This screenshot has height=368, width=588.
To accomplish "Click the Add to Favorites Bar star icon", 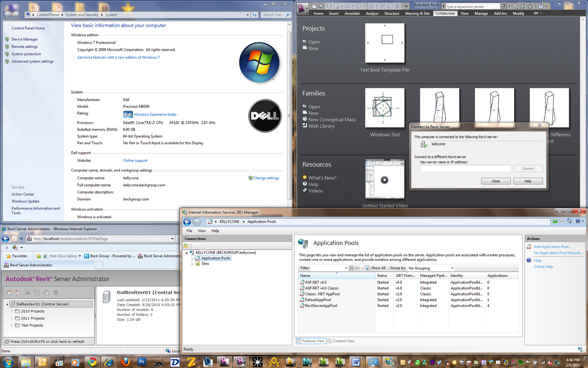I will coord(39,256).
